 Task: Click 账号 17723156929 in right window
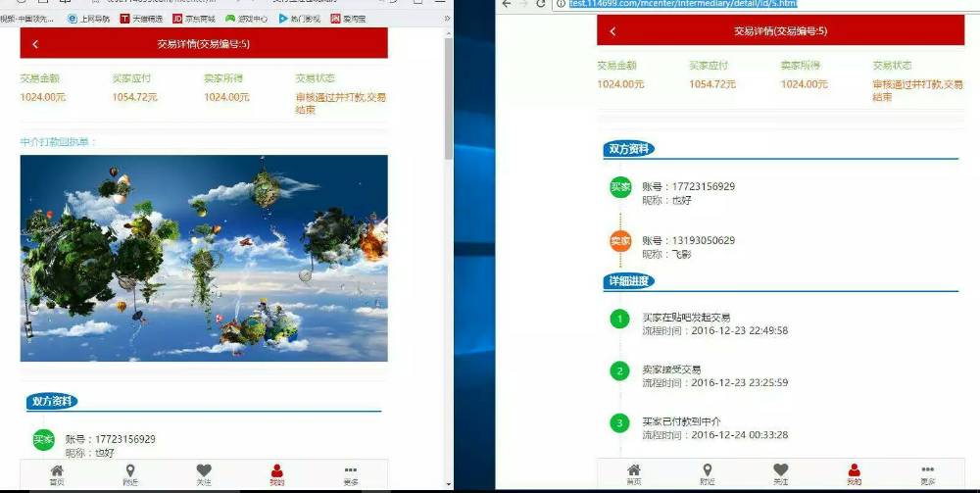[x=688, y=187]
